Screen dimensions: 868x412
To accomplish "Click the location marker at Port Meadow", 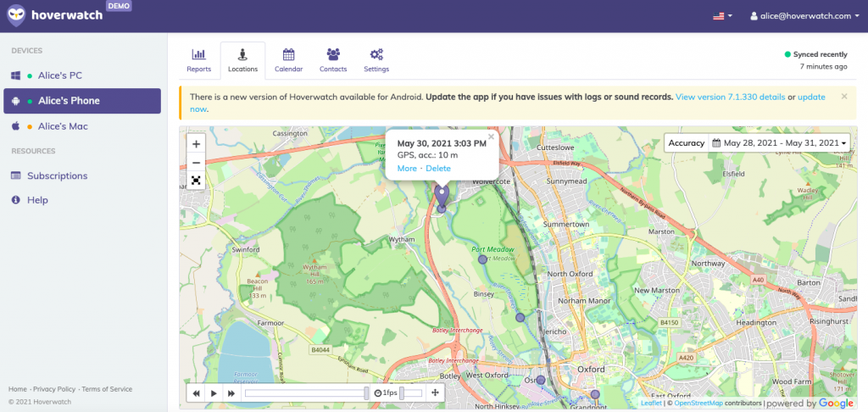I will [x=482, y=259].
